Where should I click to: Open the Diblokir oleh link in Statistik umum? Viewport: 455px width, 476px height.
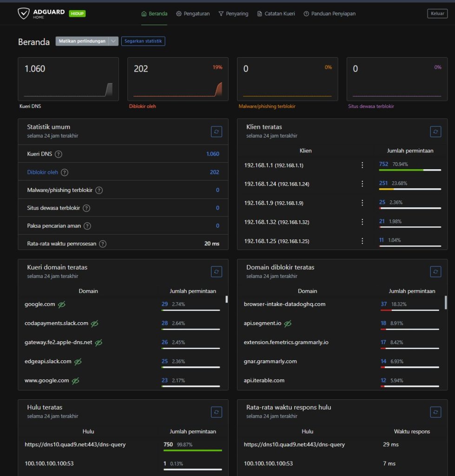tap(42, 172)
